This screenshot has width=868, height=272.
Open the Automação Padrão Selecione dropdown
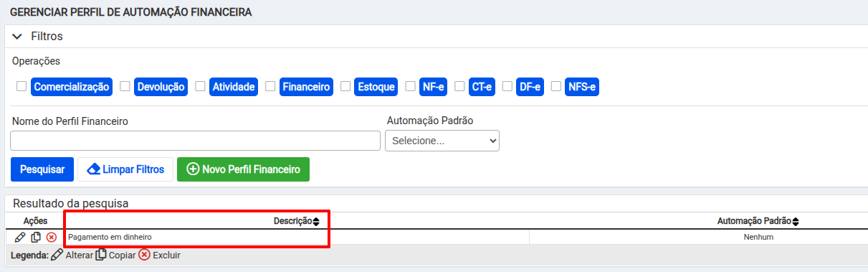coord(442,141)
